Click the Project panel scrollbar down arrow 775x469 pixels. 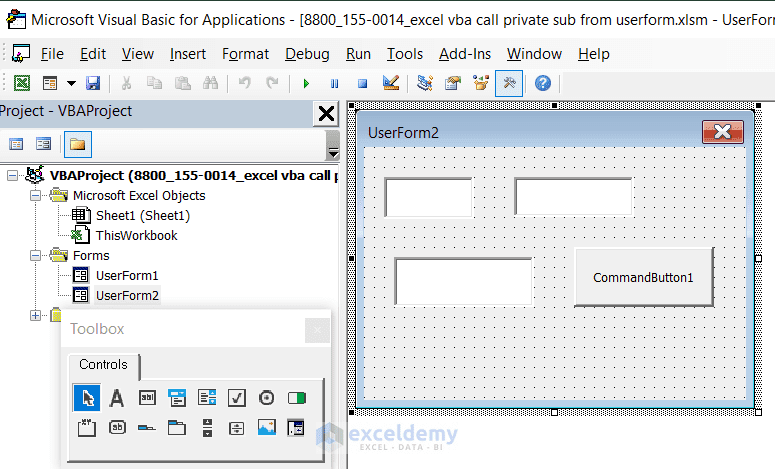pyautogui.click(x=334, y=154)
